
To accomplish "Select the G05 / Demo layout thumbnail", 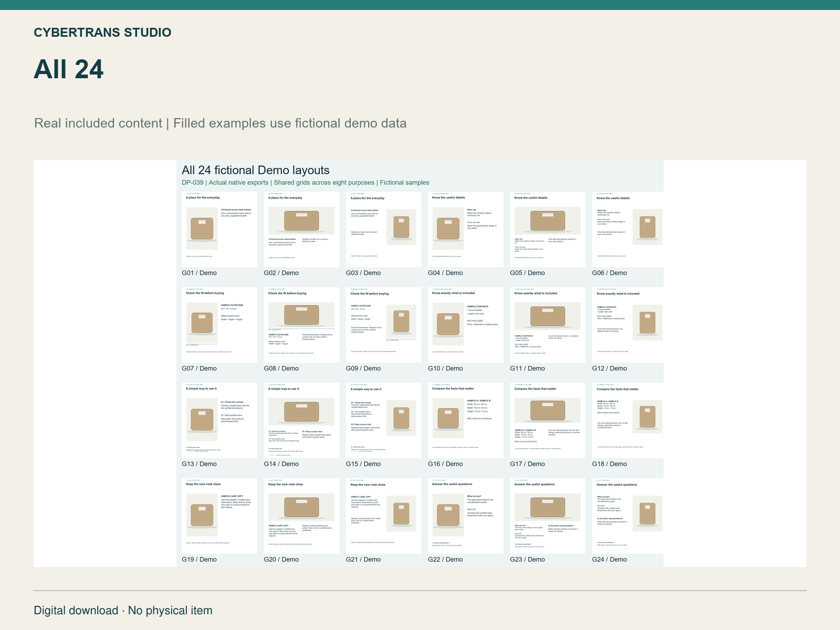I will coord(548,229).
